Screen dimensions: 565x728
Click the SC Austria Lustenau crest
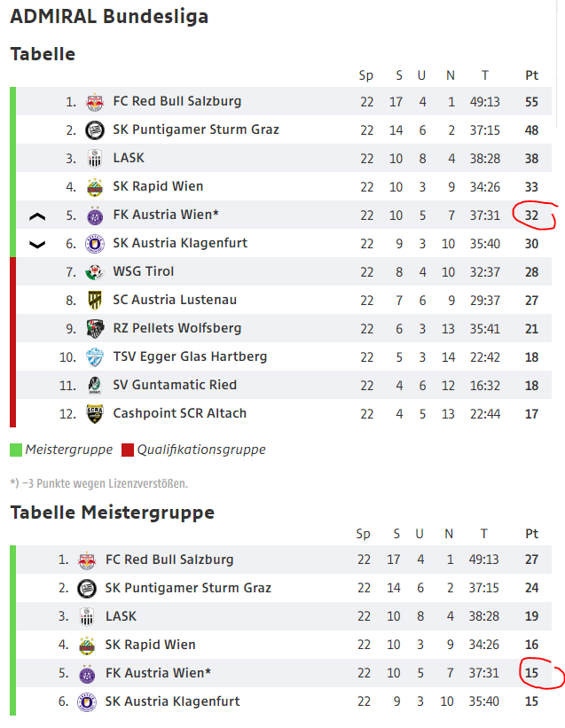coord(95,300)
